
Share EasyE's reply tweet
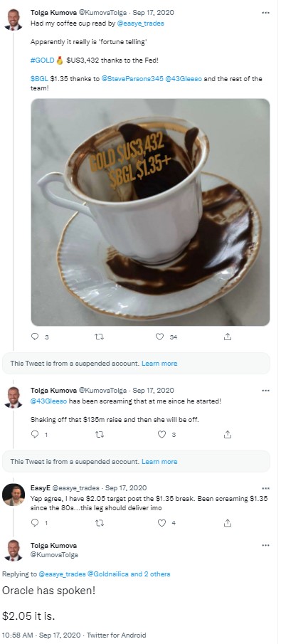tap(228, 523)
